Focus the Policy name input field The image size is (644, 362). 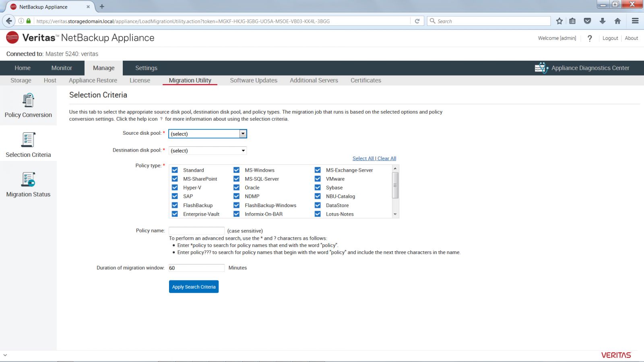point(196,230)
